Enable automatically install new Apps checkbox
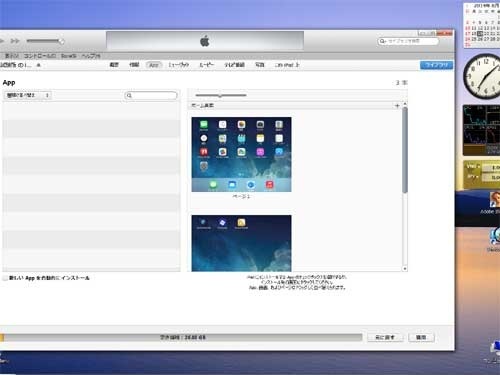This screenshot has height=375, width=500. [5, 278]
